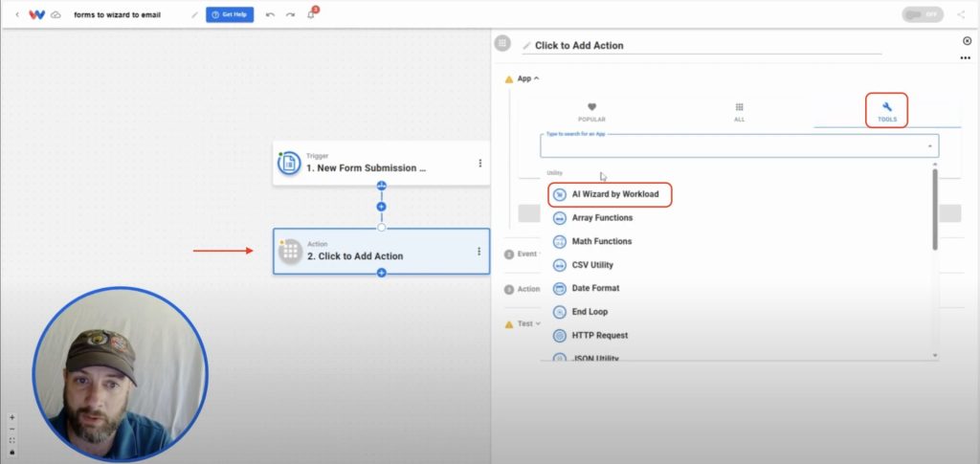Switch to the Popular apps tab
This screenshot has height=464, width=980.
(591, 112)
